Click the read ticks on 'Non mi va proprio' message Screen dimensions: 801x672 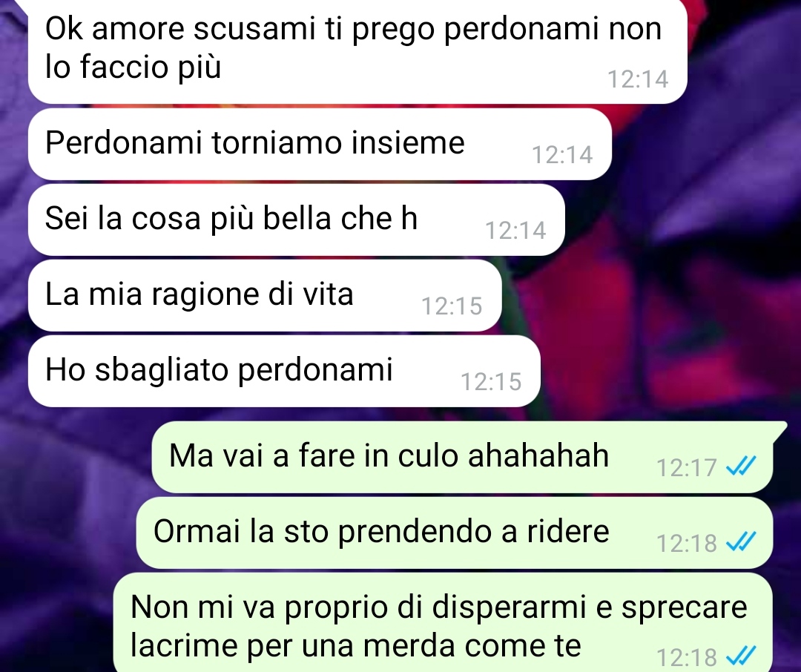tap(741, 656)
